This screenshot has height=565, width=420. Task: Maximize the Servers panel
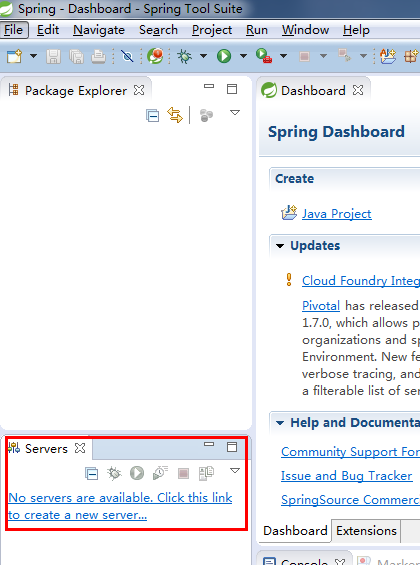(232, 447)
